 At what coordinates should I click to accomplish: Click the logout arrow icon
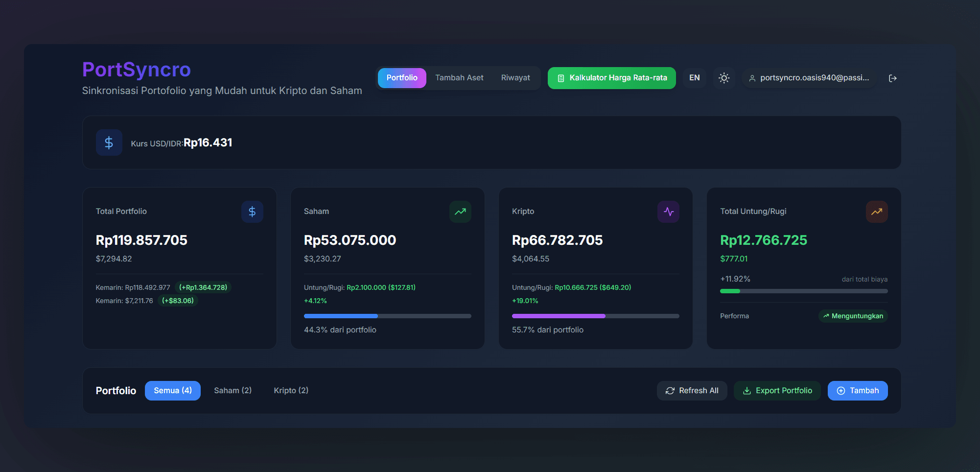tap(892, 78)
